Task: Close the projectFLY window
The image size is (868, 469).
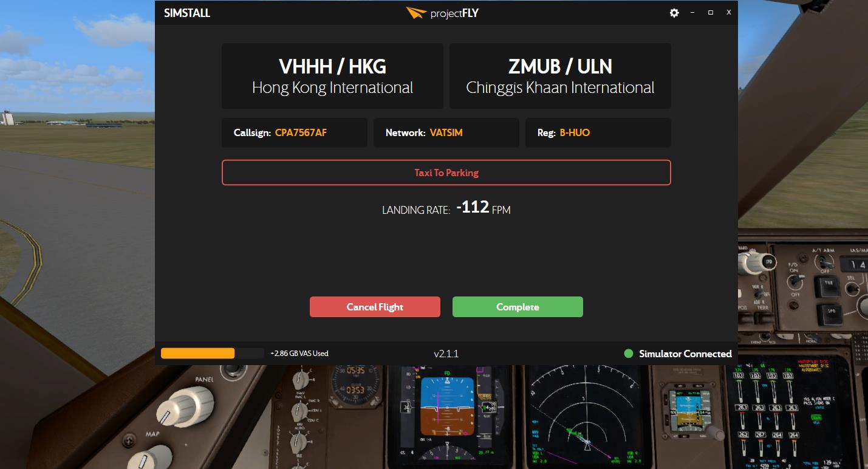Action: [729, 13]
